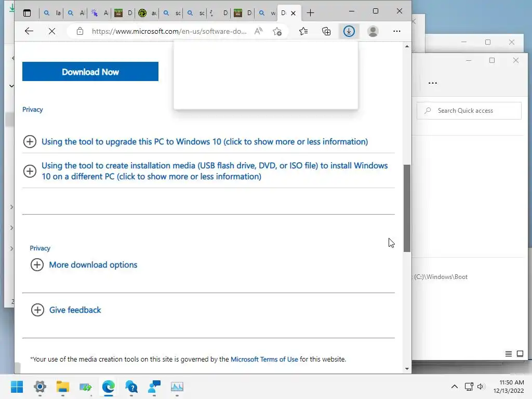532x399 pixels.
Task: Open the volume control in system tray
Action: pos(481,387)
